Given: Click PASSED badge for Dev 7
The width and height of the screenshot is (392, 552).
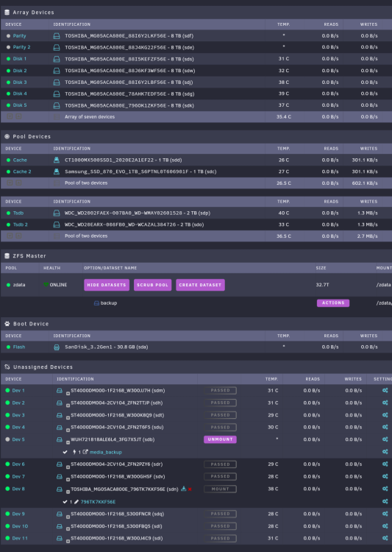Looking at the screenshot, I should [x=220, y=476].
